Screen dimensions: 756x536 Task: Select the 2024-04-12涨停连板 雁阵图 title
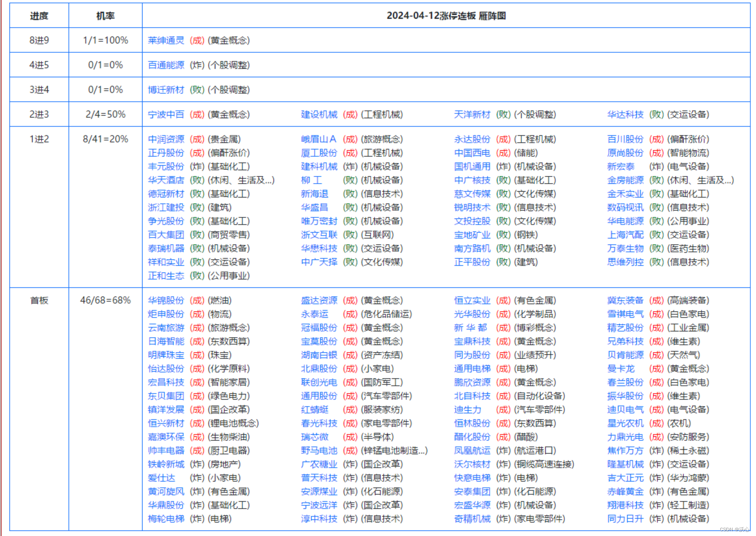(446, 16)
